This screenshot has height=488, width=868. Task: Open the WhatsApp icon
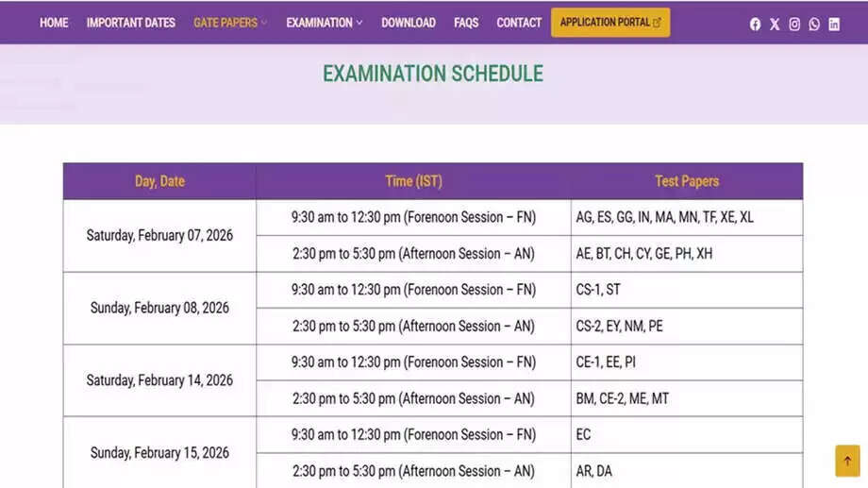[x=814, y=25]
